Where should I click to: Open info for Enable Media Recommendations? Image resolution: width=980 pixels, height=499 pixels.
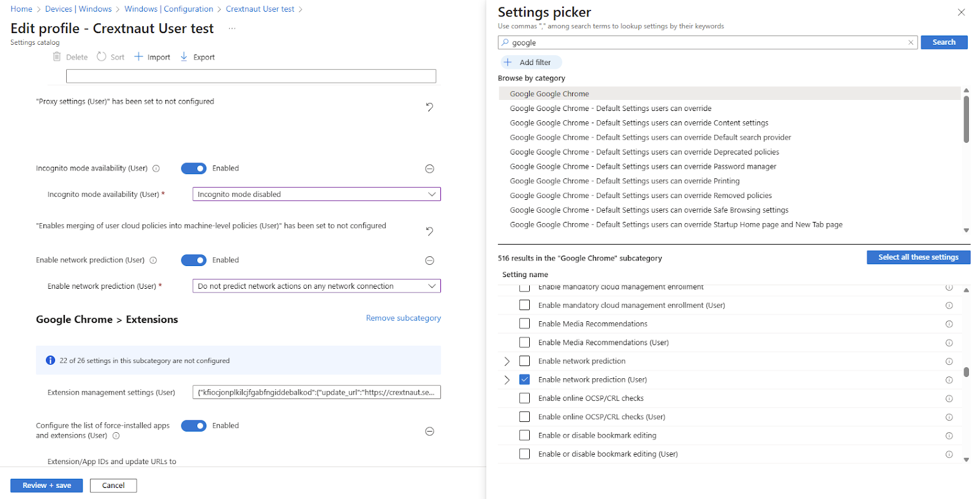click(x=949, y=324)
